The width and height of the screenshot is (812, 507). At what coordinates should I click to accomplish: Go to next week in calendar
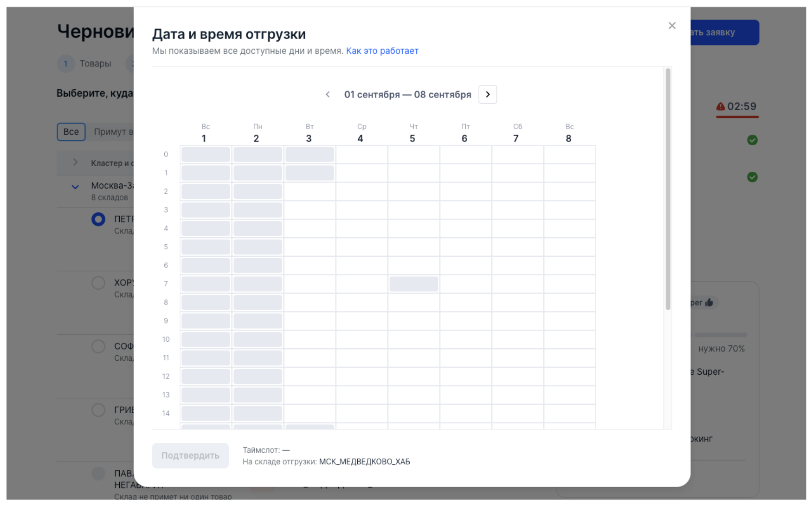tap(488, 95)
